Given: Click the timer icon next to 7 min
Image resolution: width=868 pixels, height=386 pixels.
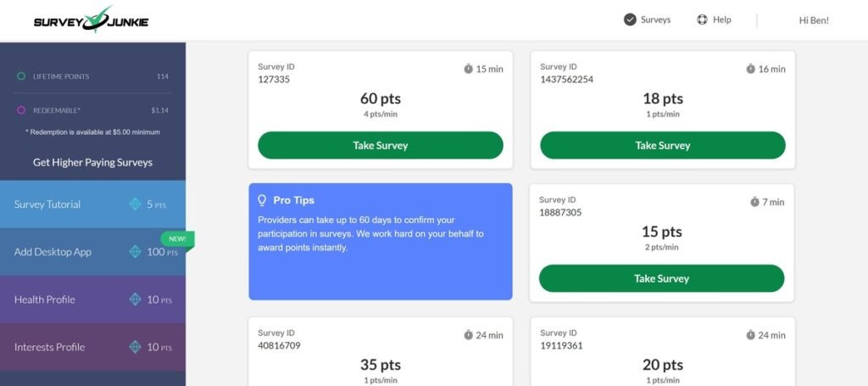Looking at the screenshot, I should tap(754, 202).
